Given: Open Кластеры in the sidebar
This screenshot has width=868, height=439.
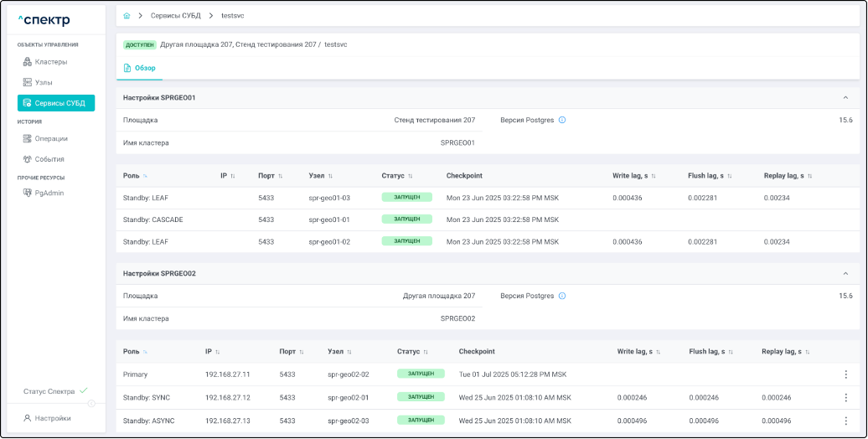Looking at the screenshot, I should 50,62.
